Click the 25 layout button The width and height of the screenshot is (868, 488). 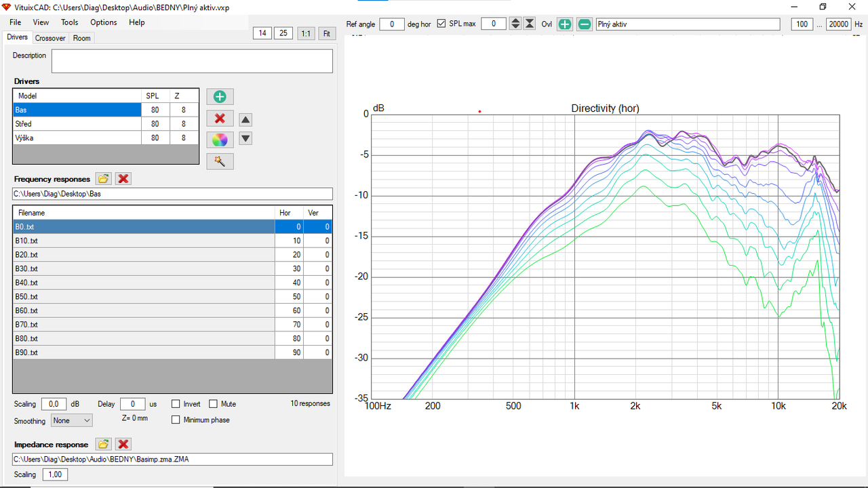[x=283, y=33]
